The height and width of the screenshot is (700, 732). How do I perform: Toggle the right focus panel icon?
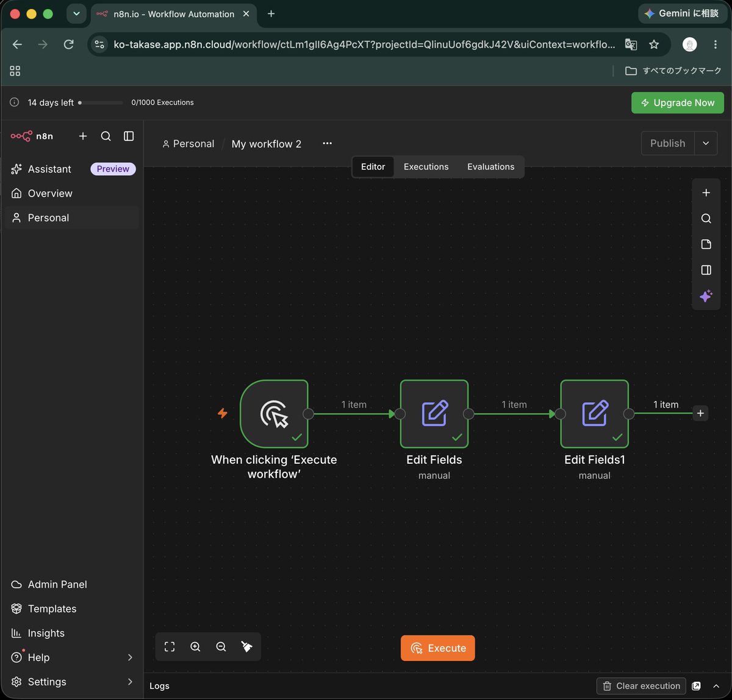point(706,270)
